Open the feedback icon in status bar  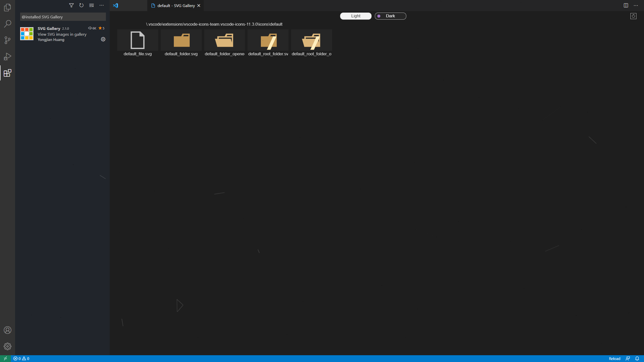(x=628, y=358)
